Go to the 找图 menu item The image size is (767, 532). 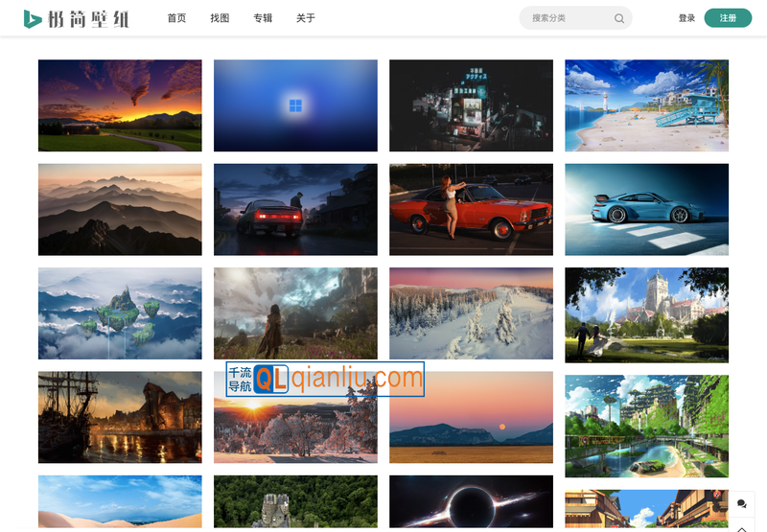point(220,18)
